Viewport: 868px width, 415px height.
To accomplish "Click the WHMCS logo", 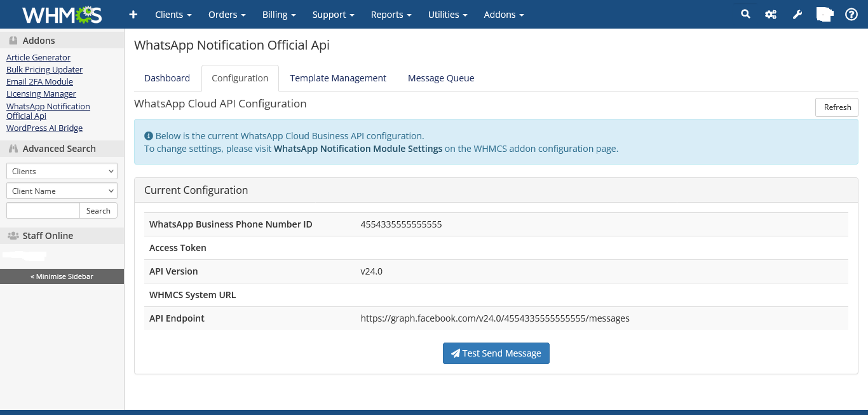I will tap(60, 14).
